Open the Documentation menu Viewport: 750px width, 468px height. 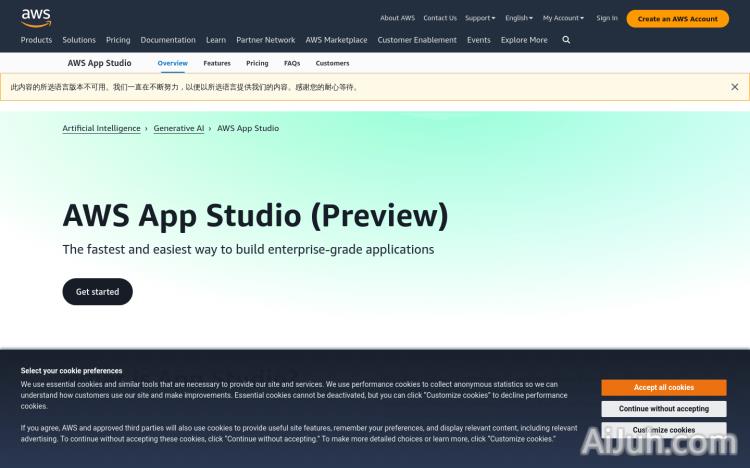click(x=168, y=40)
